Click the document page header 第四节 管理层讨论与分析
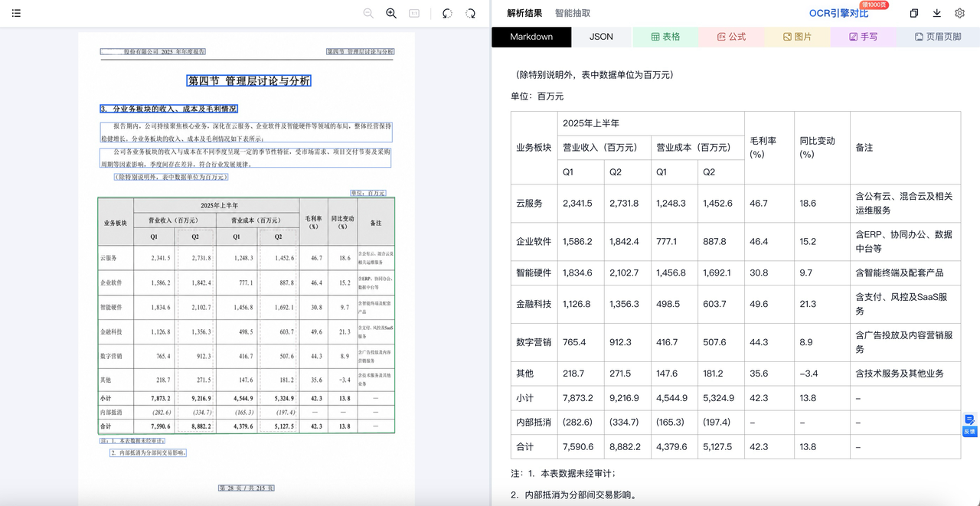 click(360, 52)
